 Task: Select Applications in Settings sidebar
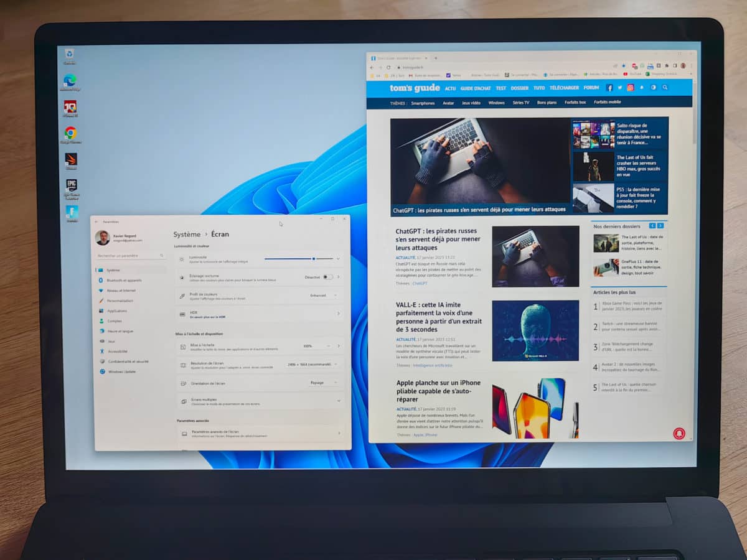[131, 310]
